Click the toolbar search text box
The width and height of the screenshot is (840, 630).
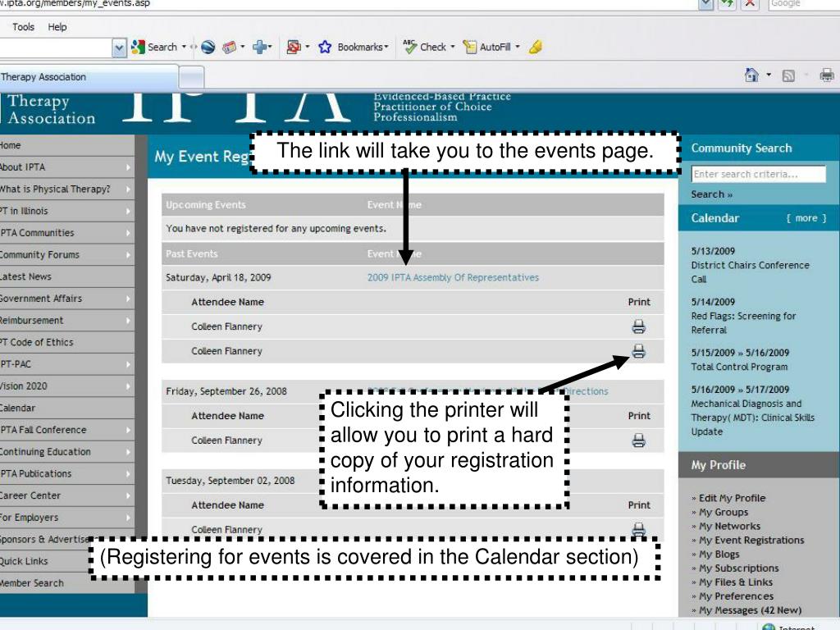pyautogui.click(x=56, y=48)
